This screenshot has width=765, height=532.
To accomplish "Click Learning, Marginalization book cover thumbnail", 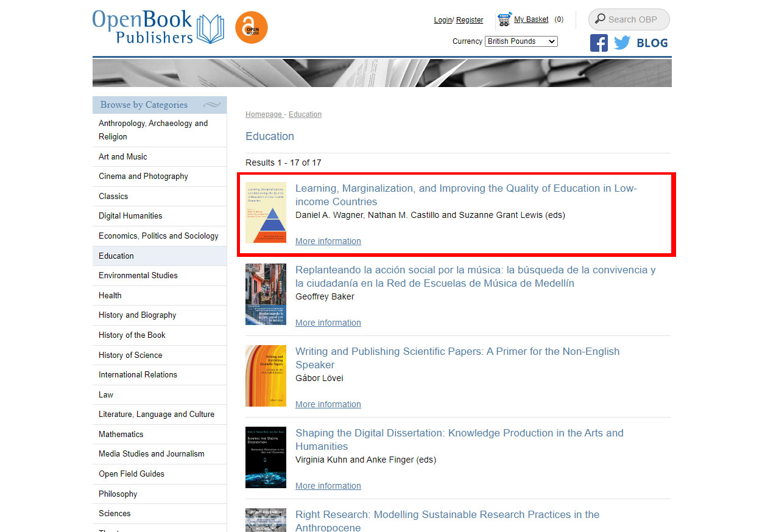I will point(266,212).
